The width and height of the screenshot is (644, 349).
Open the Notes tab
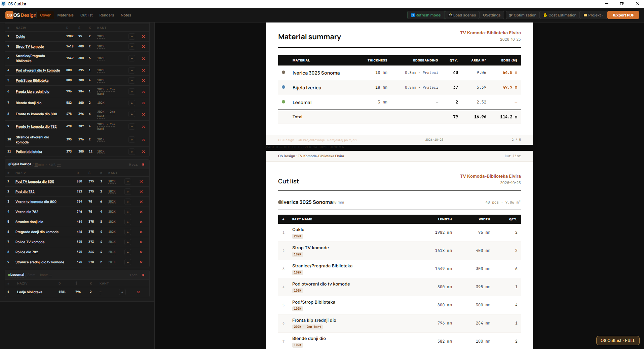click(x=126, y=15)
